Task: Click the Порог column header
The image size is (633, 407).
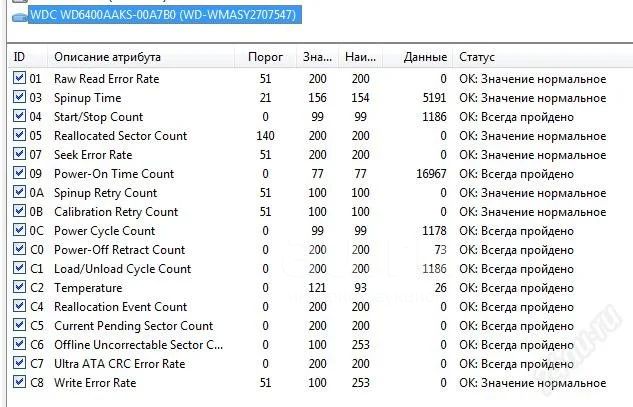Action: 265,57
